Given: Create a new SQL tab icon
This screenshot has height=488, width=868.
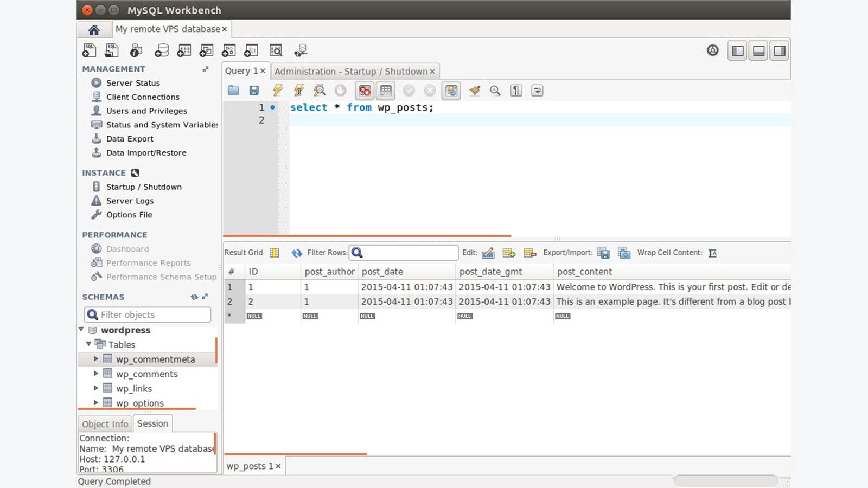Looking at the screenshot, I should 89,50.
